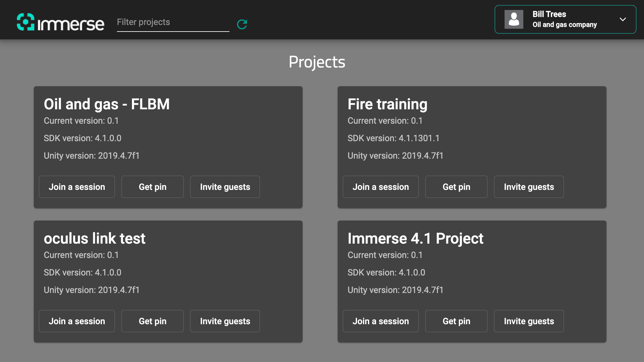Screen dimensions: 644x362
Task: Invite guests to Oil and gas - FLBM
Action: pyautogui.click(x=225, y=187)
